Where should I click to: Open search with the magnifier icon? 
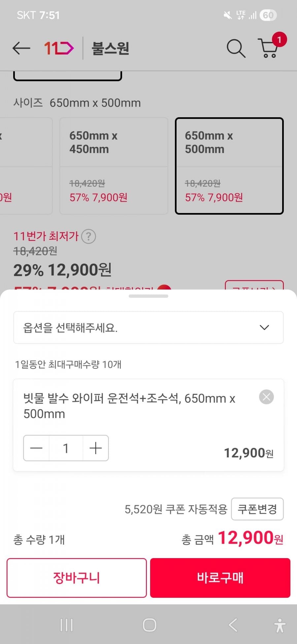pos(236,48)
